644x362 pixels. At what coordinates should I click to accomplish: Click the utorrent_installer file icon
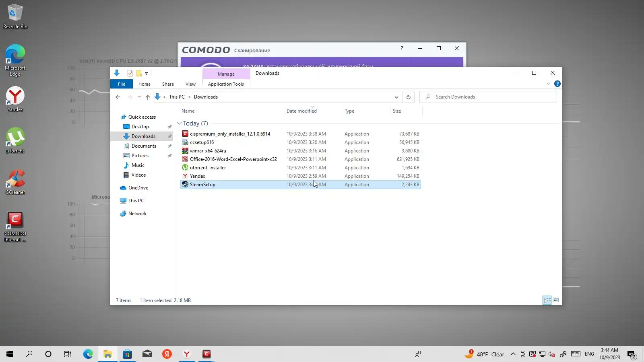[x=185, y=168]
